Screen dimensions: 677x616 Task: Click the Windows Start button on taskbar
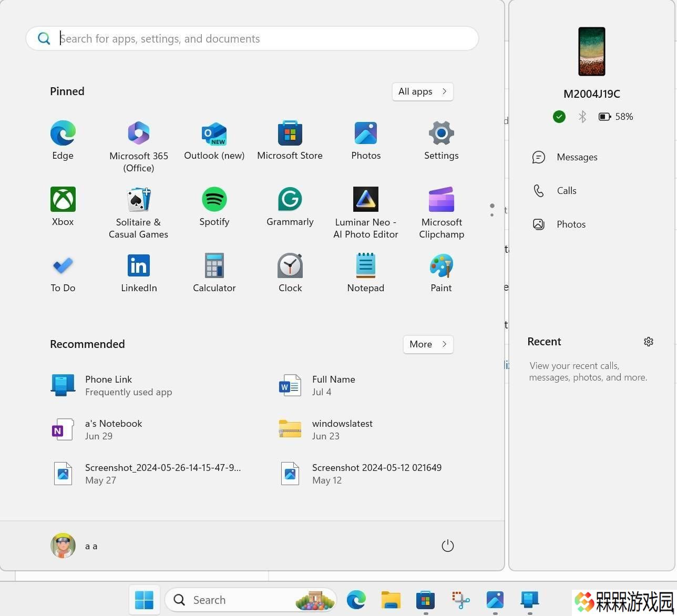(144, 600)
